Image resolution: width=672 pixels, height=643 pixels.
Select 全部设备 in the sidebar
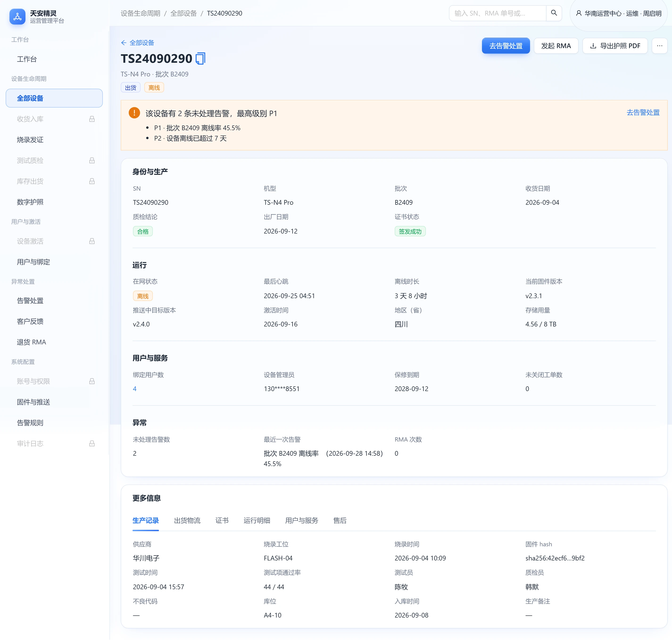54,98
